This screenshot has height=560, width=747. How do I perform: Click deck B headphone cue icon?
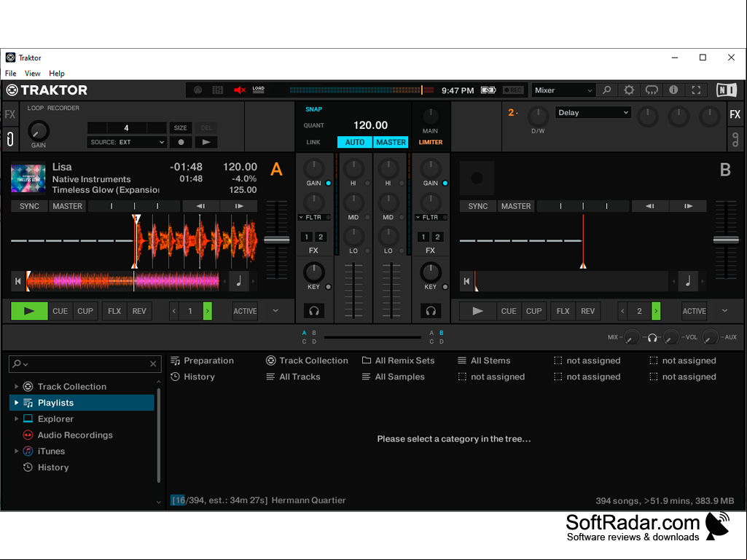click(x=431, y=311)
